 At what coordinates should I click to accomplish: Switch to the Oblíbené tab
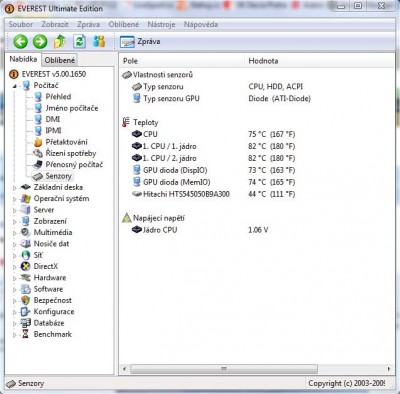[60, 60]
